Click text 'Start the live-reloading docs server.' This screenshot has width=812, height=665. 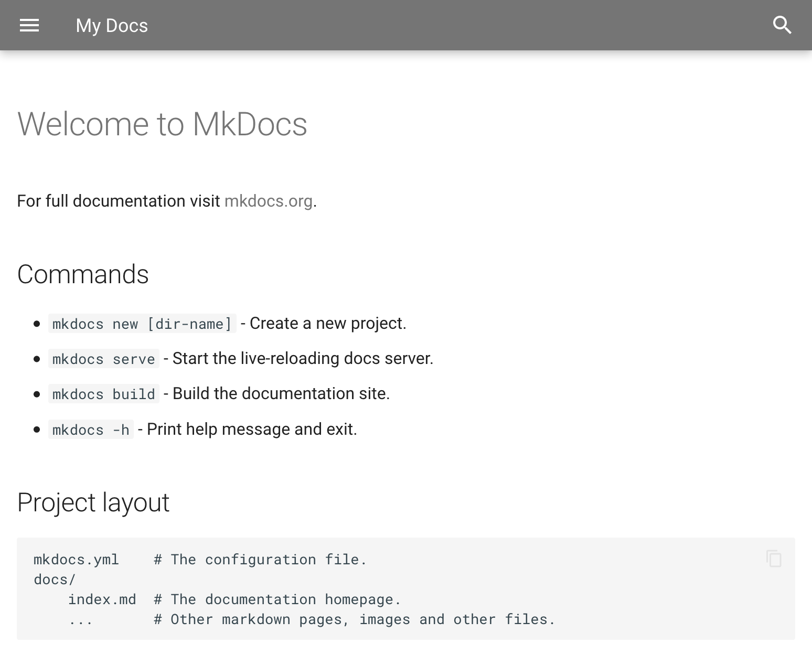[x=303, y=359]
